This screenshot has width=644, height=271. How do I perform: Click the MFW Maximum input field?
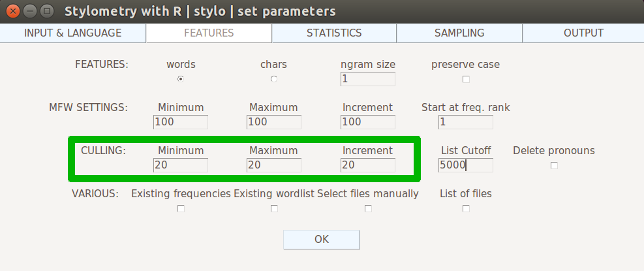coord(274,122)
